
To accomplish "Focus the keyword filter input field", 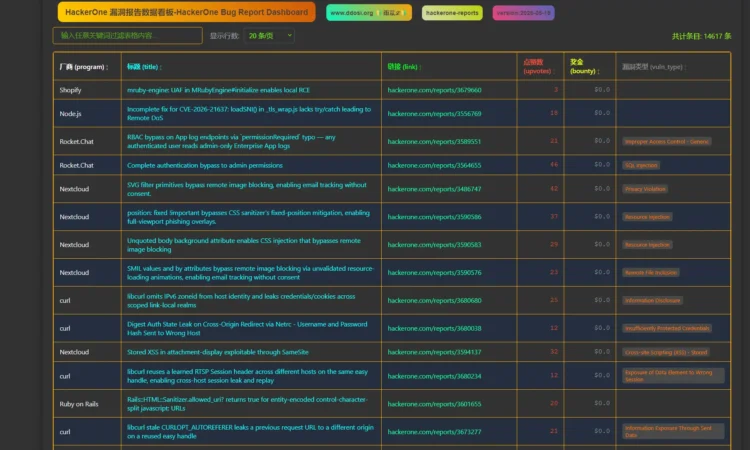I will pyautogui.click(x=128, y=35).
